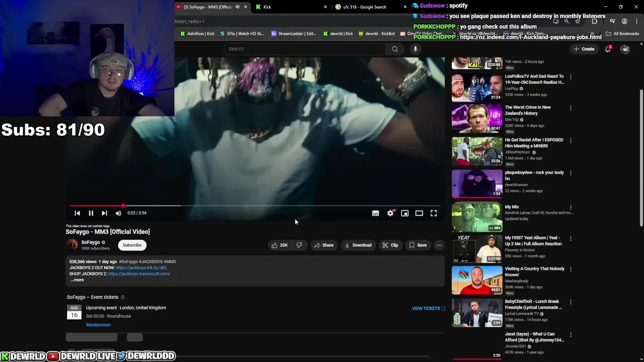644x362 pixels.
Task: Open options for Yeat Album Reaction video
Action: tap(571, 238)
